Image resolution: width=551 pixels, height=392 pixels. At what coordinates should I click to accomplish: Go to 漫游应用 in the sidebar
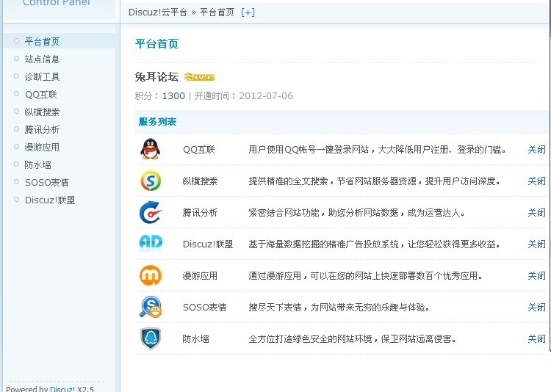click(42, 147)
